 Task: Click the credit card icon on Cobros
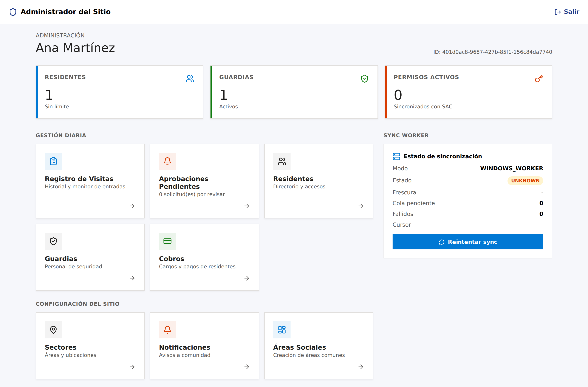coord(167,241)
